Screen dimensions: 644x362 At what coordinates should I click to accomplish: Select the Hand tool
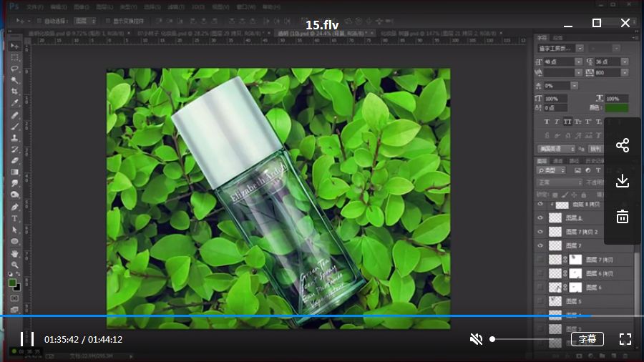(x=14, y=254)
